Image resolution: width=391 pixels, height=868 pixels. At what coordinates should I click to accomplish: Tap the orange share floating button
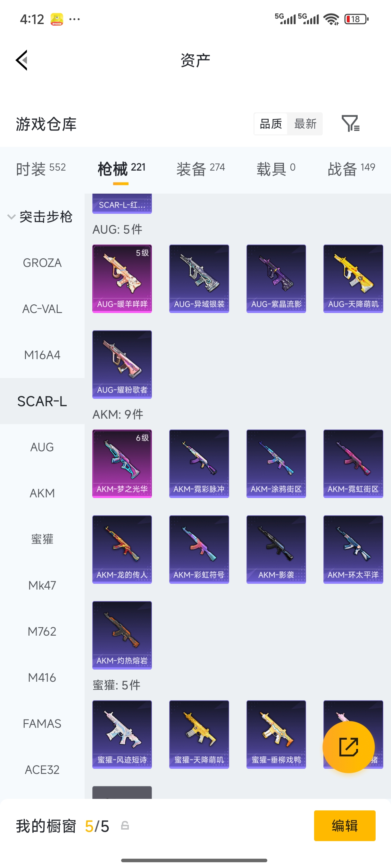point(348,747)
